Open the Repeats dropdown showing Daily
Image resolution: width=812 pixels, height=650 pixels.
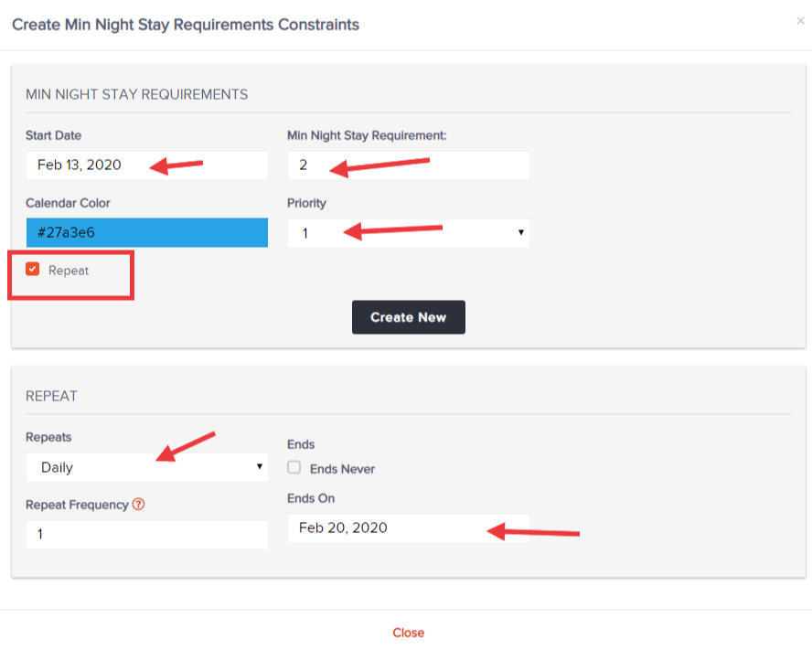click(x=146, y=467)
